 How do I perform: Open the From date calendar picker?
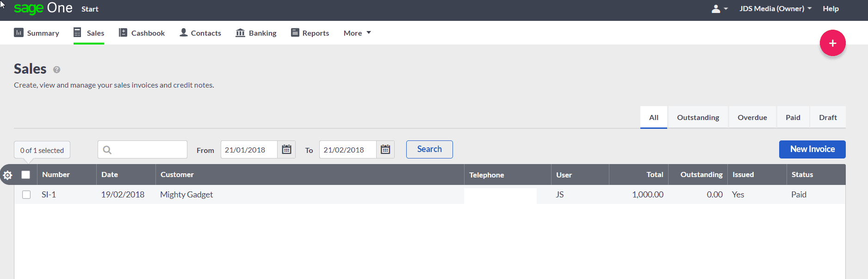(x=286, y=150)
